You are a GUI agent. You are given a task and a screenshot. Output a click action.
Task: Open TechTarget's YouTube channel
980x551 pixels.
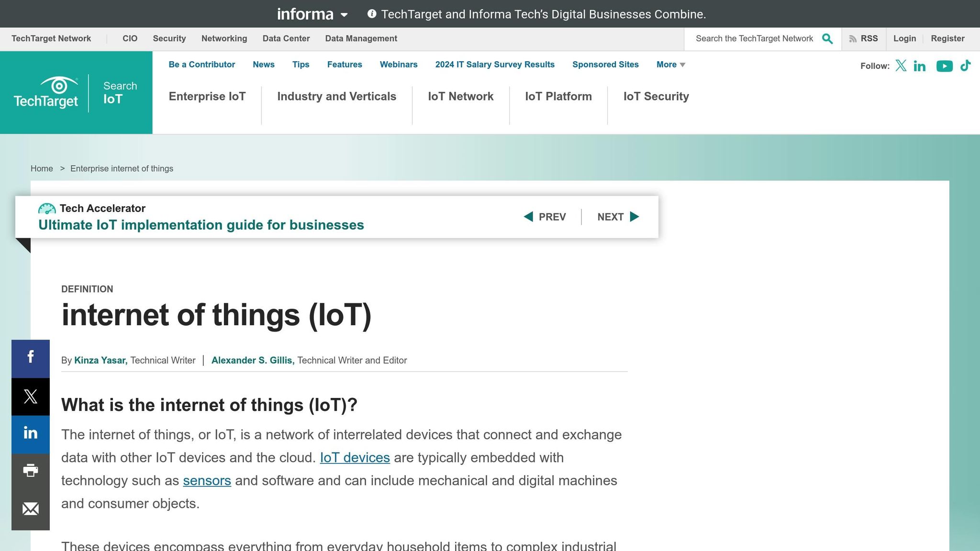pyautogui.click(x=944, y=66)
